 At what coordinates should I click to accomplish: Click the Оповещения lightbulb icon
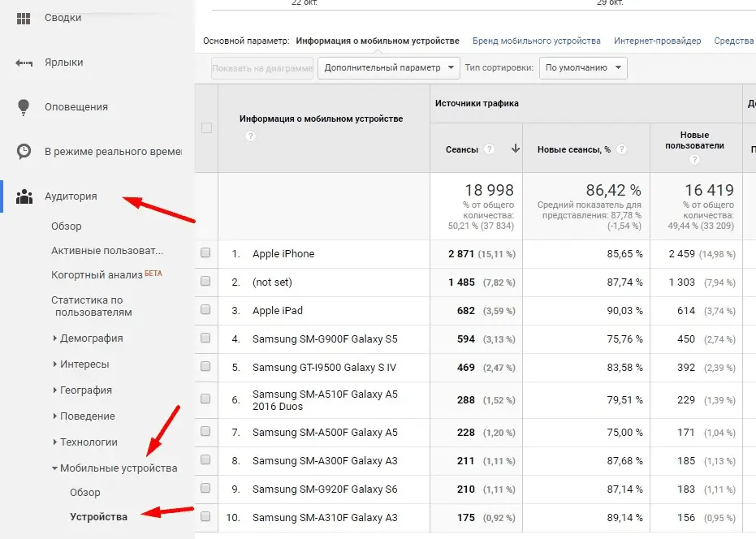pyautogui.click(x=24, y=107)
